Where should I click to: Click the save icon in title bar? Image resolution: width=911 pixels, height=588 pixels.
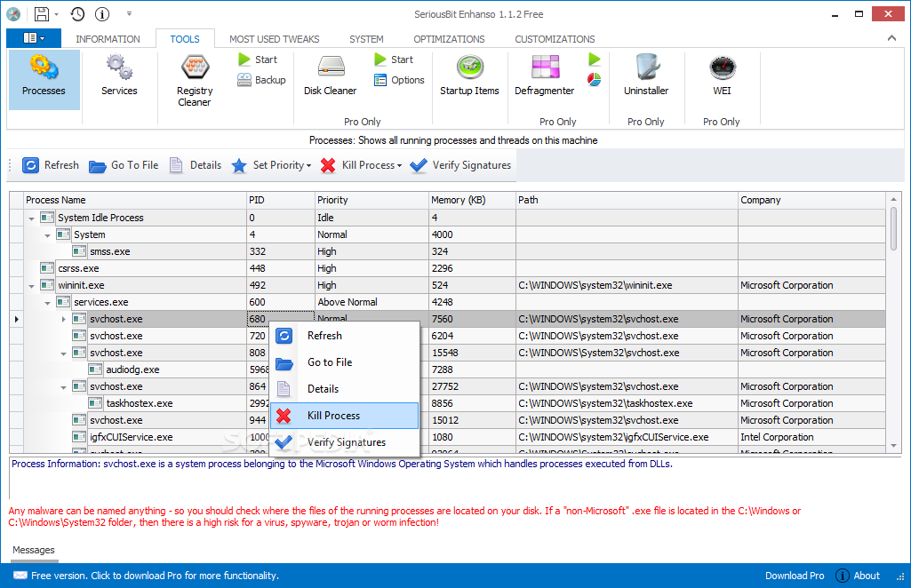tap(42, 14)
